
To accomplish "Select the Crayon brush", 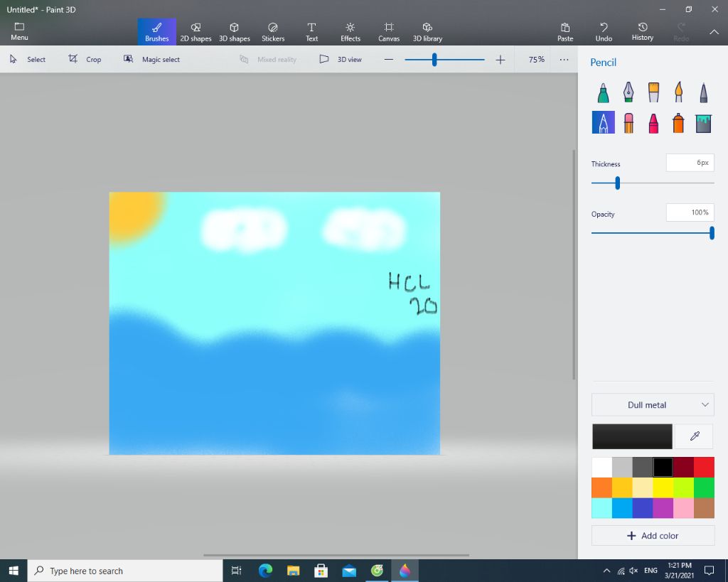I will tap(653, 123).
